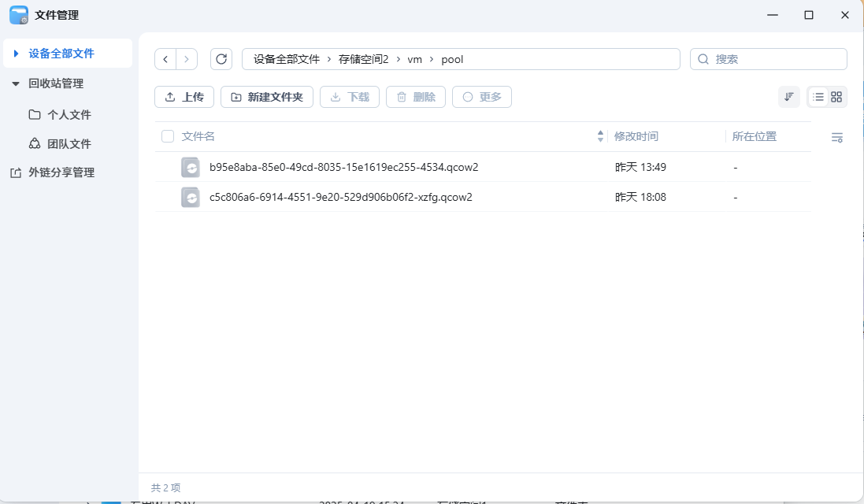Navigate to 存储空间2 in breadcrumb
This screenshot has width=864, height=504.
coord(363,60)
